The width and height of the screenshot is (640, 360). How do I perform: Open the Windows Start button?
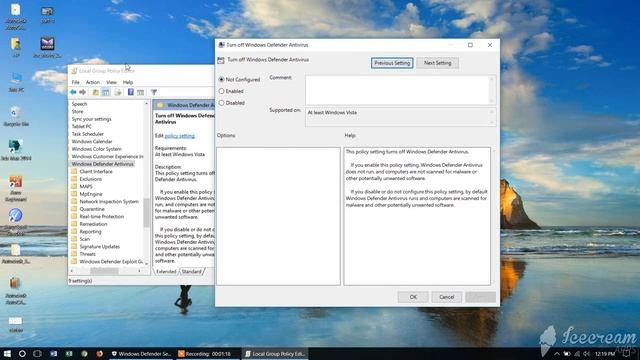7,353
